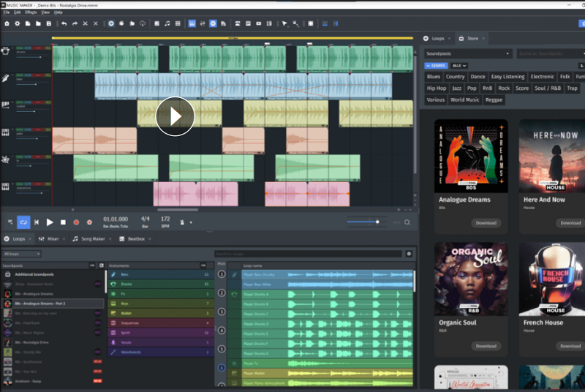The width and height of the screenshot is (585, 392).
Task: Download the Organic Soul soundpool
Action: 486,346
